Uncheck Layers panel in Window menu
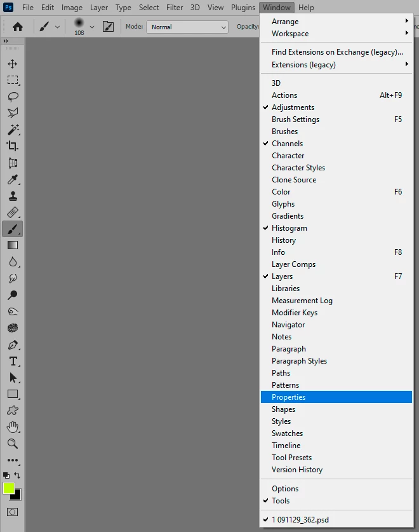This screenshot has width=419, height=532. point(336,276)
